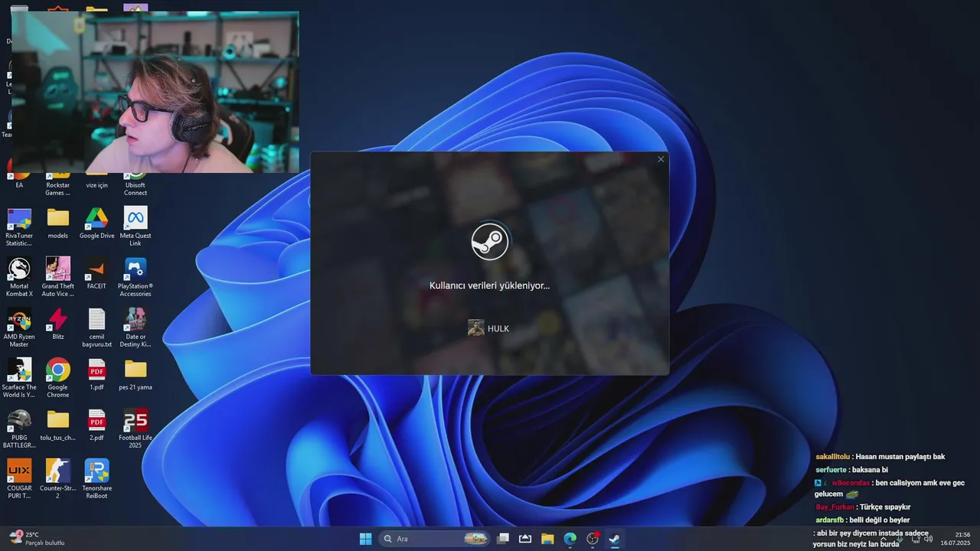Open File Explorer from taskbar
The width and height of the screenshot is (980, 551).
(547, 539)
